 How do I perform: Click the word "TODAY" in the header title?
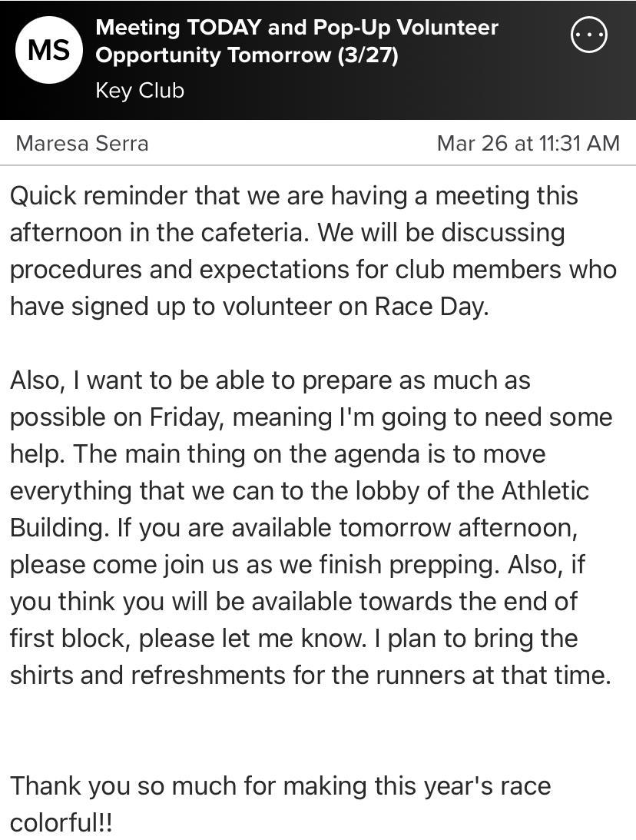pos(225,28)
